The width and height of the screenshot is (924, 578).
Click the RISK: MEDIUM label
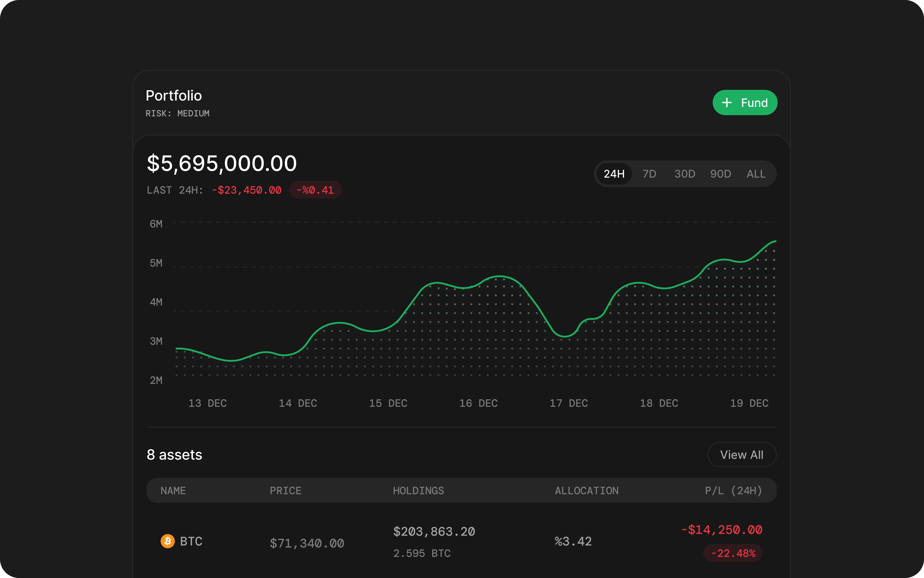coord(177,113)
